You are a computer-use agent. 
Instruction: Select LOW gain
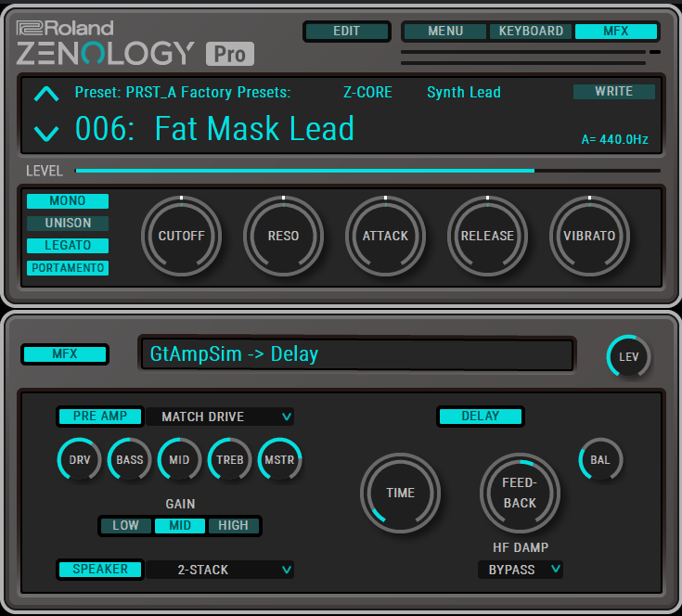125,526
